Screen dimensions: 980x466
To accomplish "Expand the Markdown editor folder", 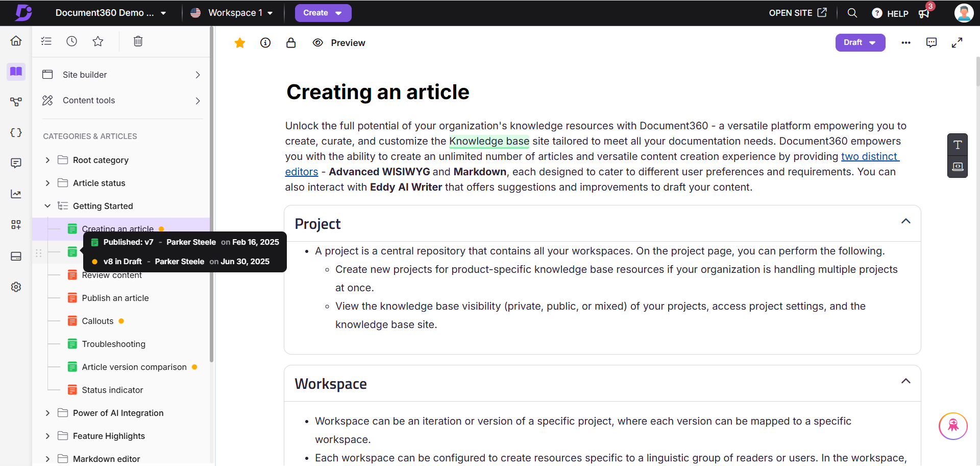I will [x=47, y=459].
